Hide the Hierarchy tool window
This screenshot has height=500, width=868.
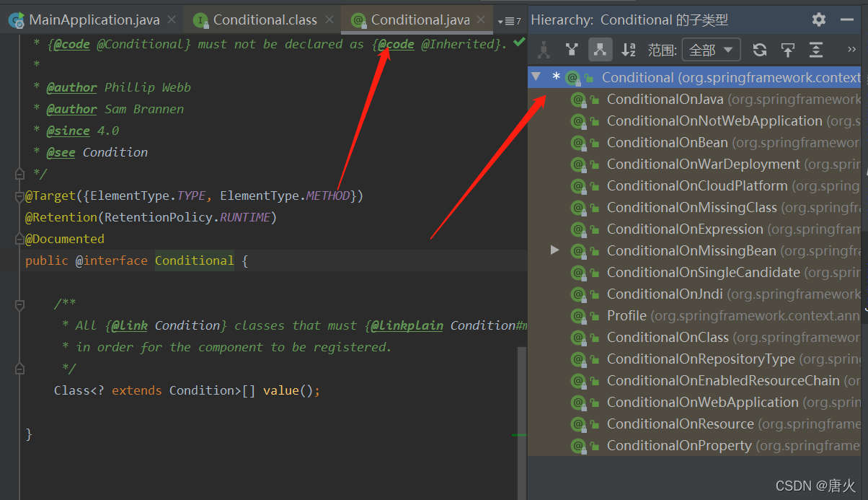[x=847, y=19]
